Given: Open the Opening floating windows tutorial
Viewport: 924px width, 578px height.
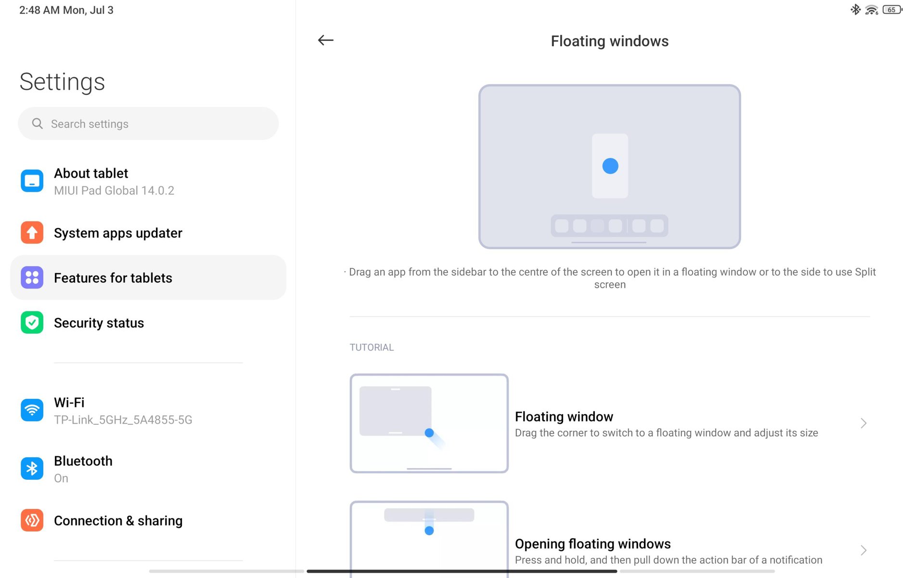Looking at the screenshot, I should coord(668,551).
